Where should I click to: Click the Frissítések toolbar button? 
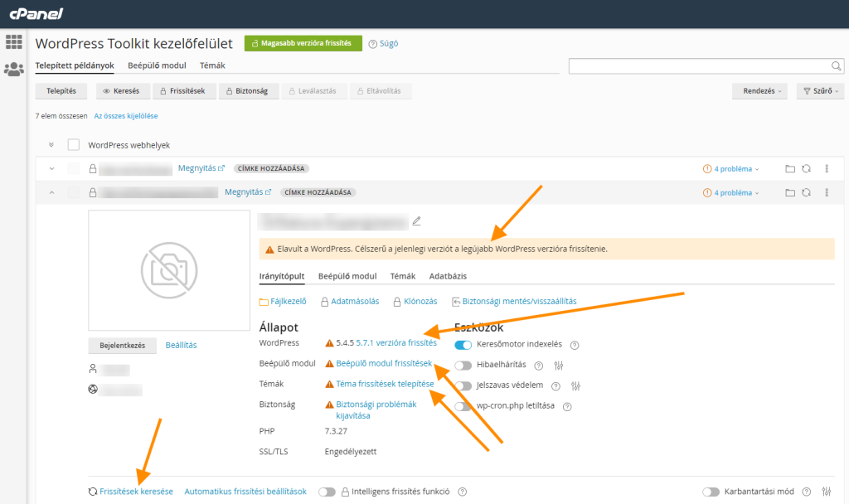click(x=184, y=91)
